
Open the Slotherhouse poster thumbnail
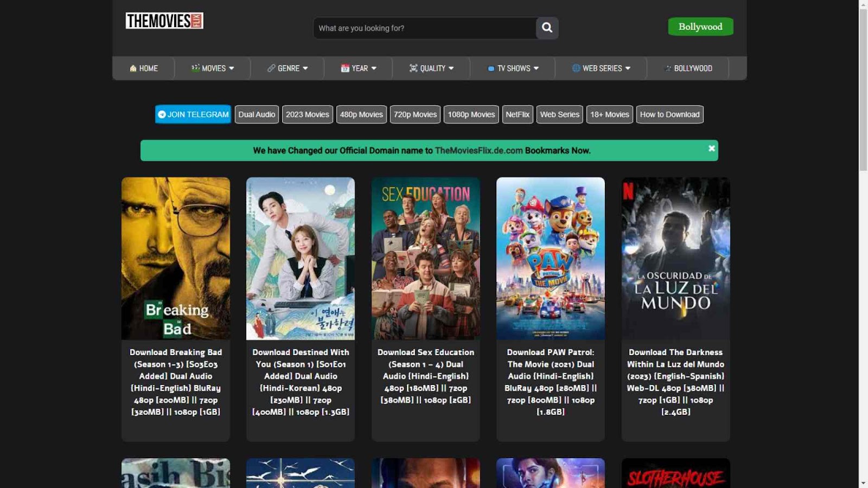click(676, 473)
